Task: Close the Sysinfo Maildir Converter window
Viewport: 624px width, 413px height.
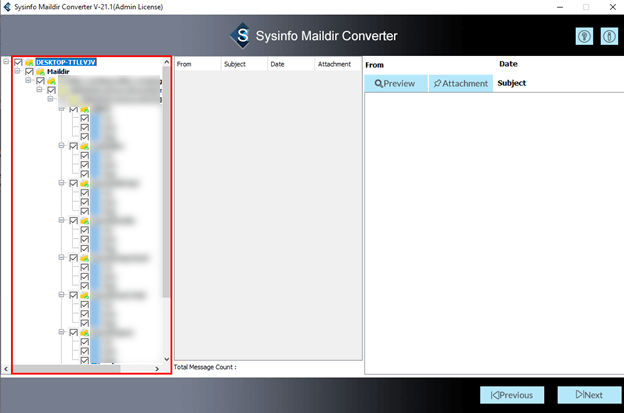Action: coord(613,7)
